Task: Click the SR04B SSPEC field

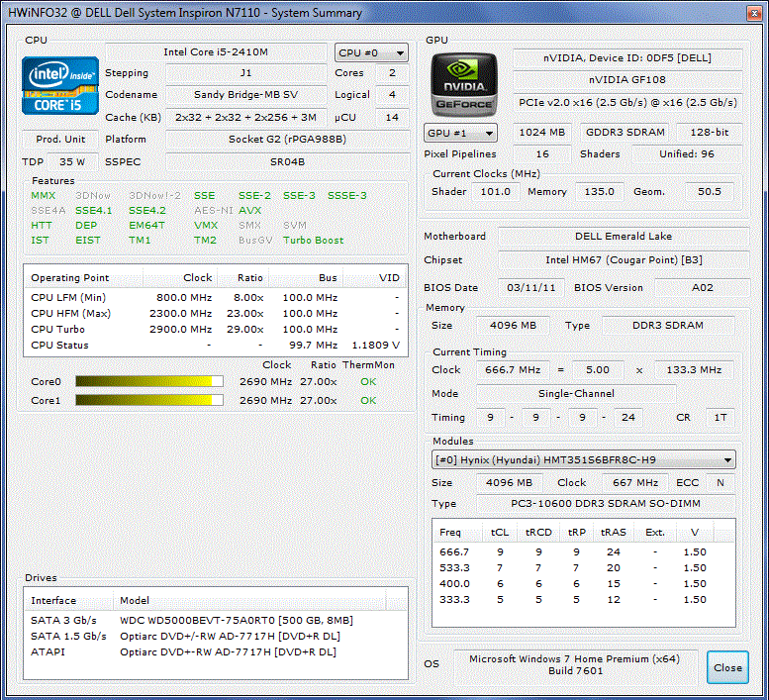Action: pyautogui.click(x=287, y=161)
